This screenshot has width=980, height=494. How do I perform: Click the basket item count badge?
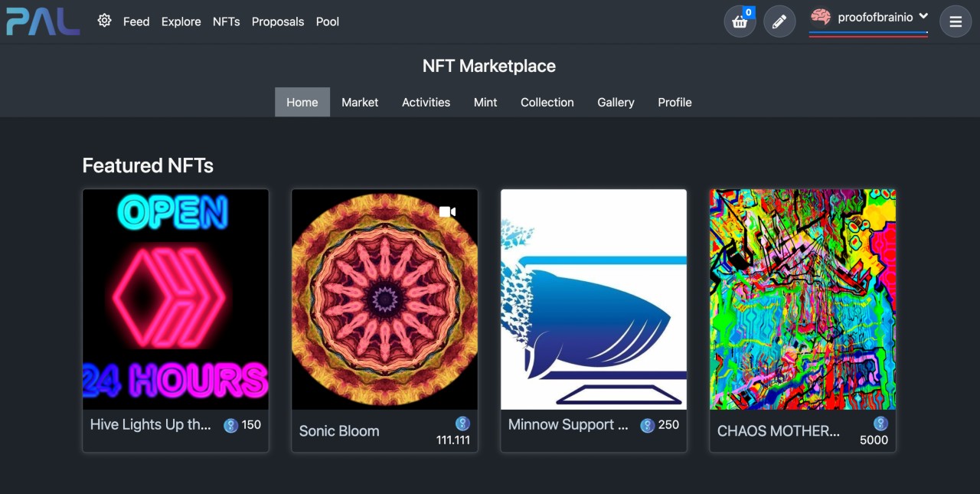tap(749, 12)
